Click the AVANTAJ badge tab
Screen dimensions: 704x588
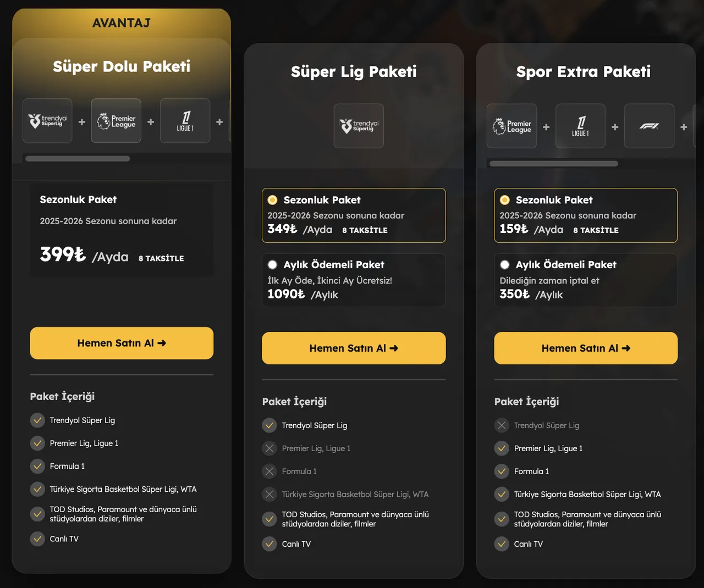(x=121, y=23)
